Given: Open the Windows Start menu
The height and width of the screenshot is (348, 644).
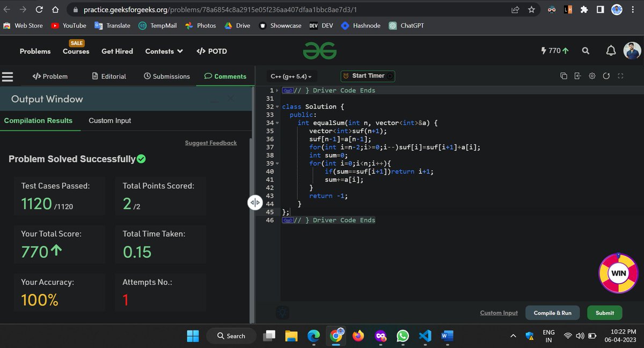Looking at the screenshot, I should coord(193,336).
